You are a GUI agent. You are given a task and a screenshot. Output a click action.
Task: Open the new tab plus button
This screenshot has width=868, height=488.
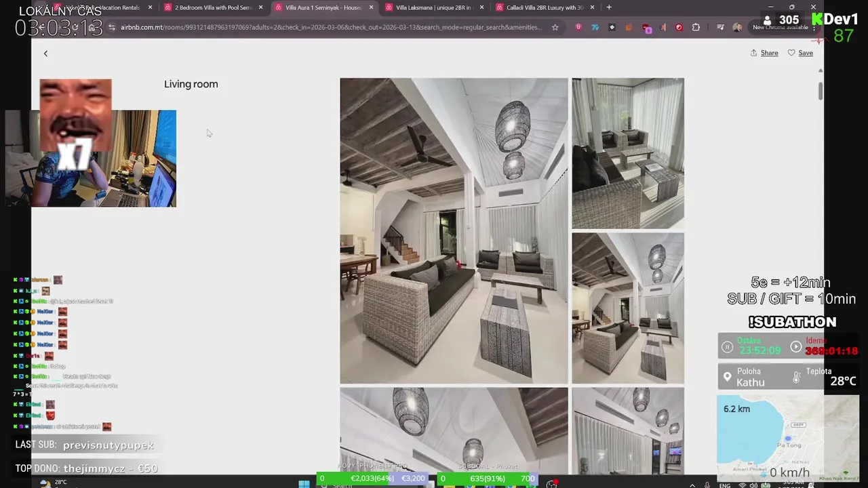click(609, 7)
